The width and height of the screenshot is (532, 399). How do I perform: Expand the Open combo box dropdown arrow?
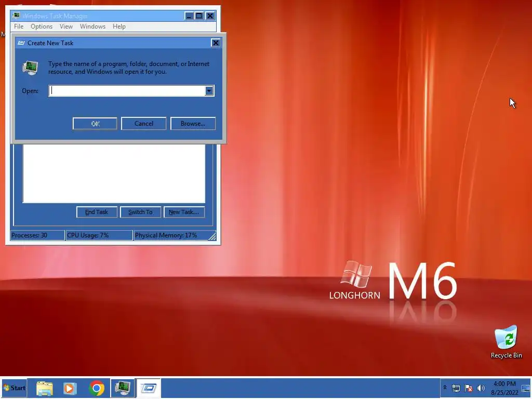click(x=209, y=90)
